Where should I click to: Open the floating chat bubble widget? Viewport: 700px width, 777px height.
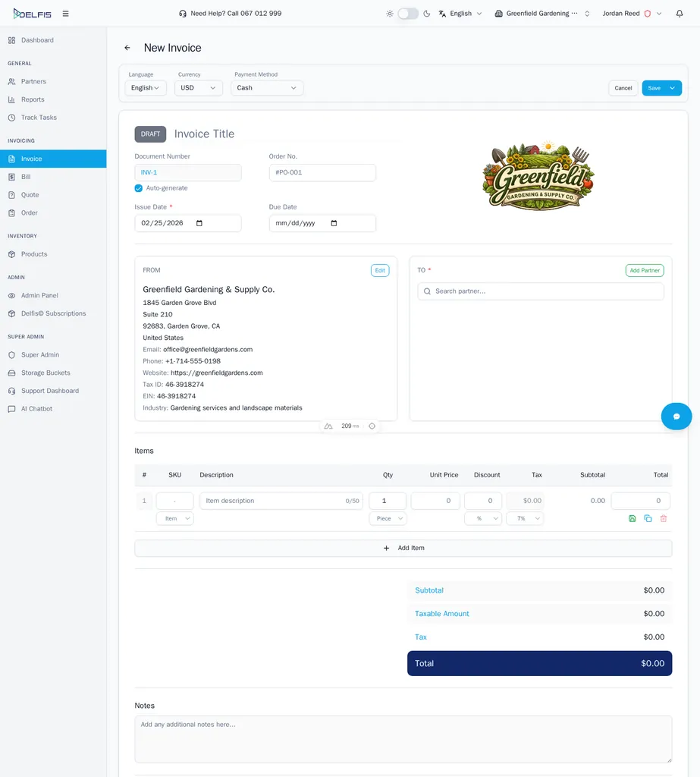(676, 416)
